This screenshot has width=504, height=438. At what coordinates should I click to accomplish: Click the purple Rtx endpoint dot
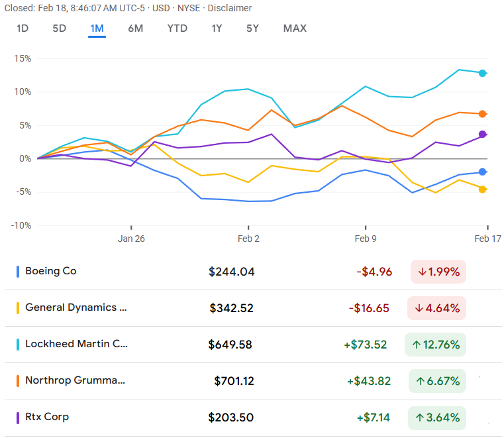(482, 135)
